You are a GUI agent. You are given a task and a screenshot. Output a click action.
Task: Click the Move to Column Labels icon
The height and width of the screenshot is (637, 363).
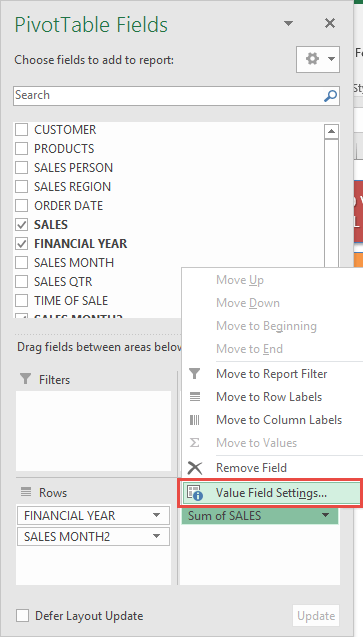click(195, 420)
